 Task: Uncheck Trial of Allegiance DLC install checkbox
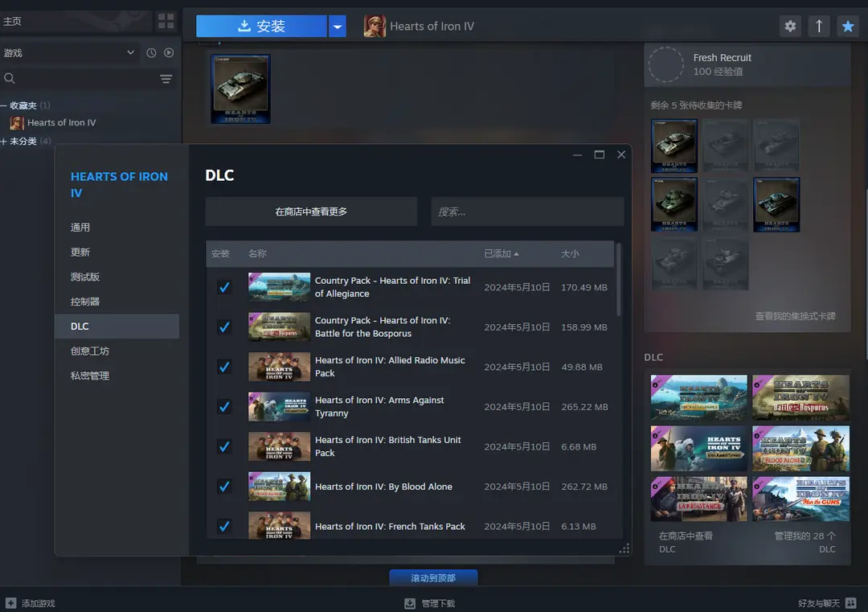(x=224, y=287)
